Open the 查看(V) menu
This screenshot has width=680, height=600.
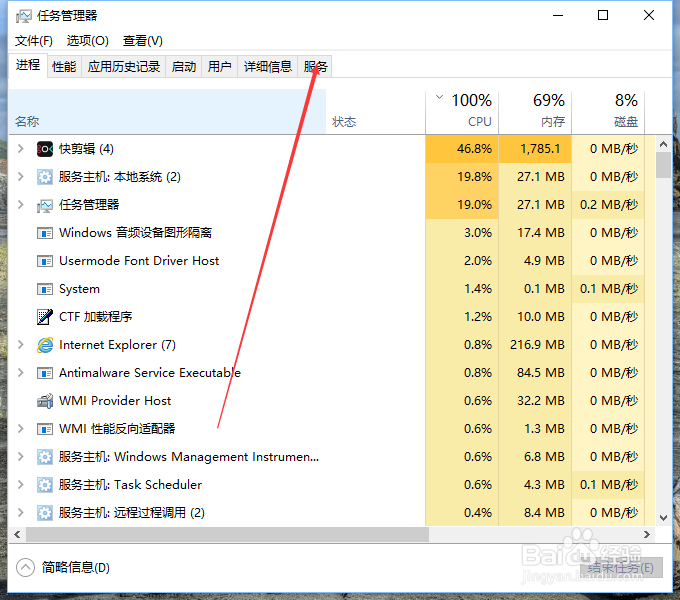click(x=142, y=41)
